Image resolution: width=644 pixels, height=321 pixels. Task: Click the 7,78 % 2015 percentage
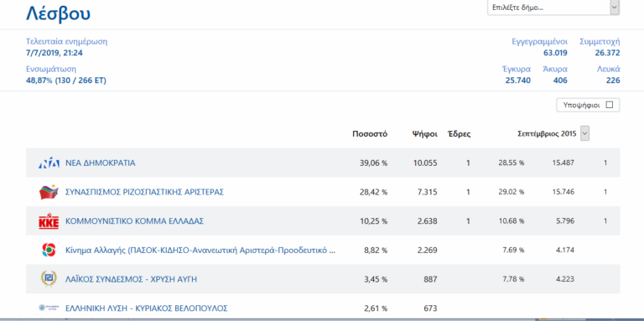point(513,279)
